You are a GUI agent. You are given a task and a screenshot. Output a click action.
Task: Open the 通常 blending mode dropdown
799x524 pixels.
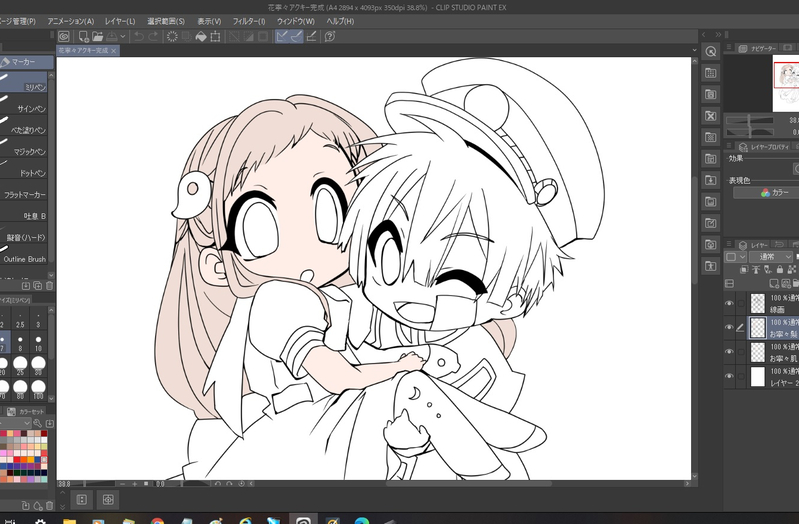tap(770, 257)
